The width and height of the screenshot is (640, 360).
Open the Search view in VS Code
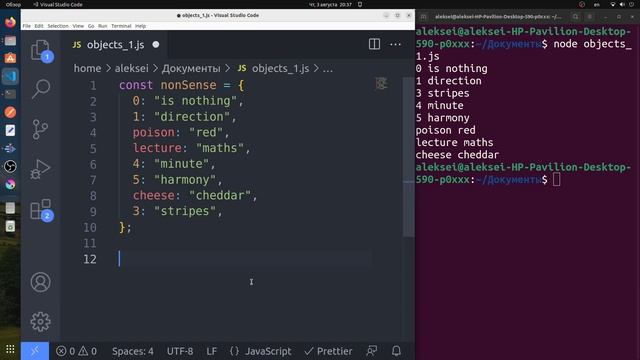pos(40,89)
